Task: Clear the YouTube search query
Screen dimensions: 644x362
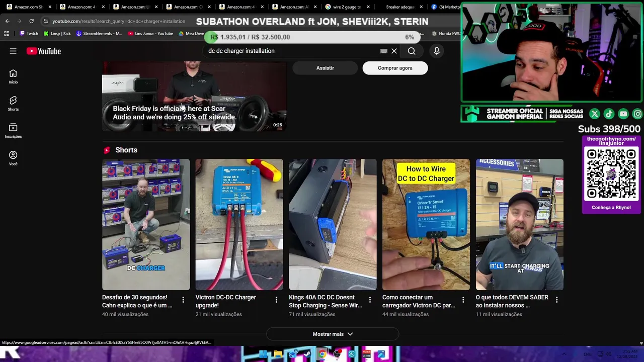Action: tap(394, 51)
